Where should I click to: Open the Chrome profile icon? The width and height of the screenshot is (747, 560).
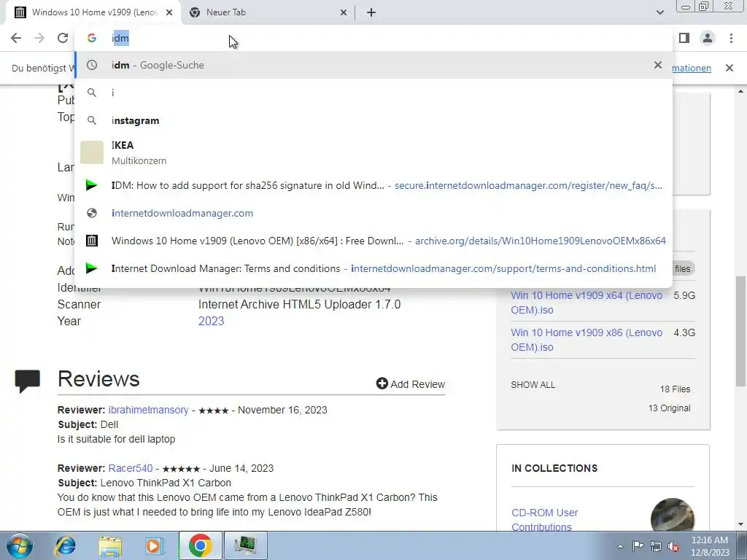tap(708, 38)
